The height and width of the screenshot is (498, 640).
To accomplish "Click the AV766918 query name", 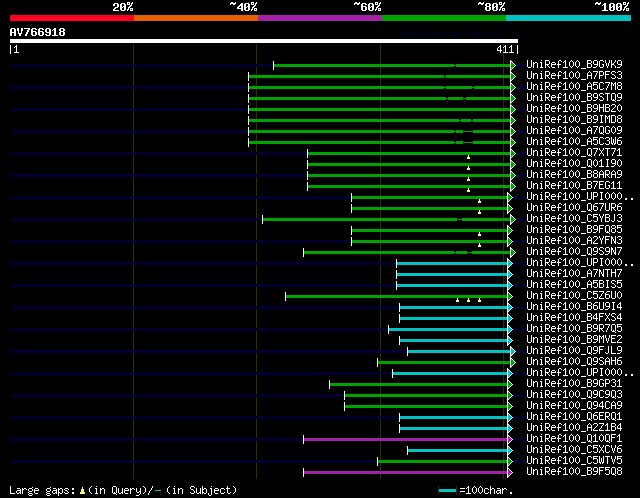I will tap(38, 32).
